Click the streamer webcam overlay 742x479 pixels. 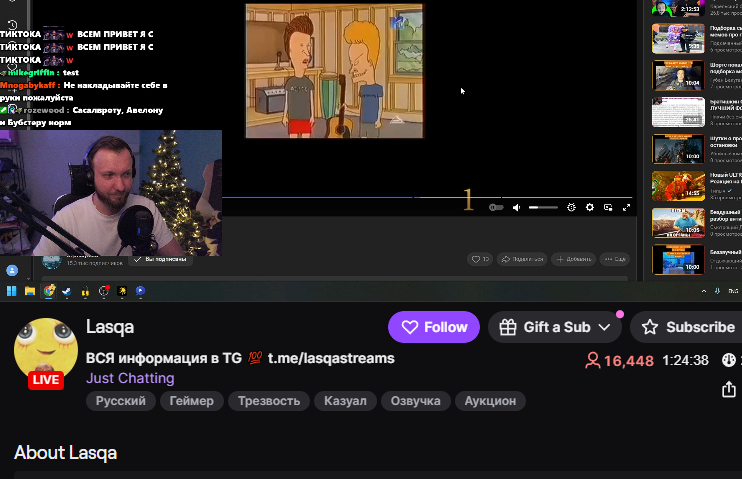tap(111, 193)
